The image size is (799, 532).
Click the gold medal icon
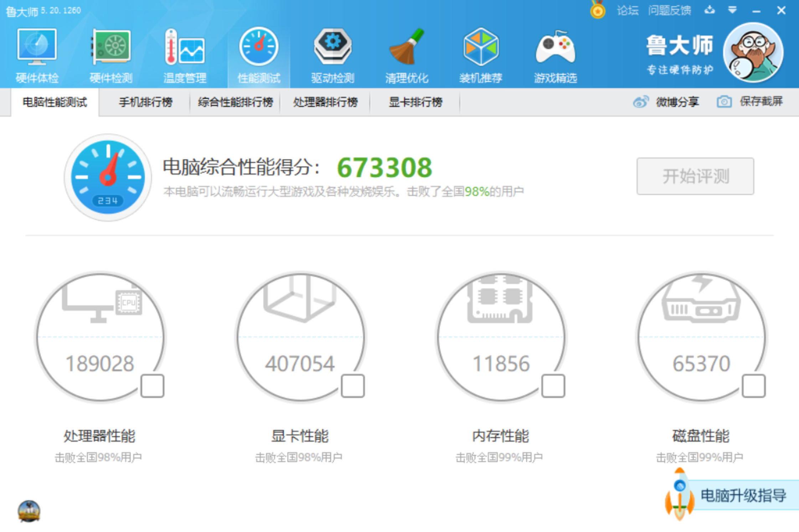pyautogui.click(x=598, y=10)
